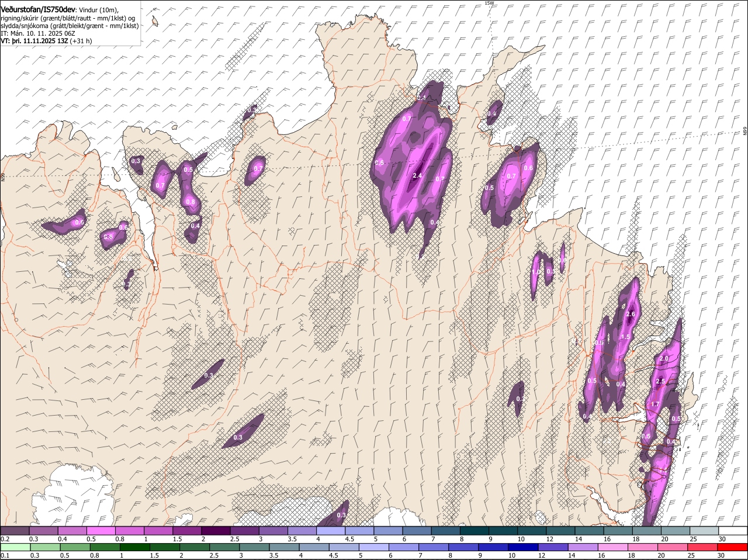Click the 0.8 precipitation value on the map
The image size is (748, 560).
click(190, 202)
